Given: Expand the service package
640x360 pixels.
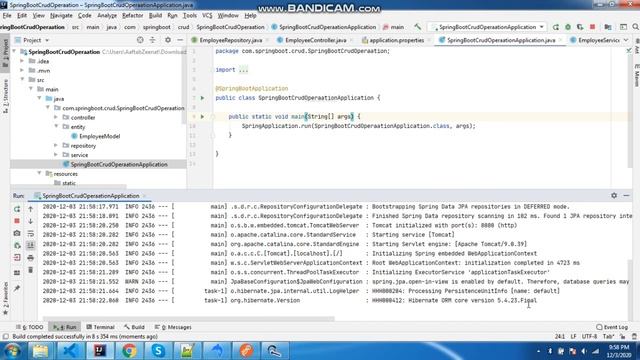Looking at the screenshot, I should [56, 155].
